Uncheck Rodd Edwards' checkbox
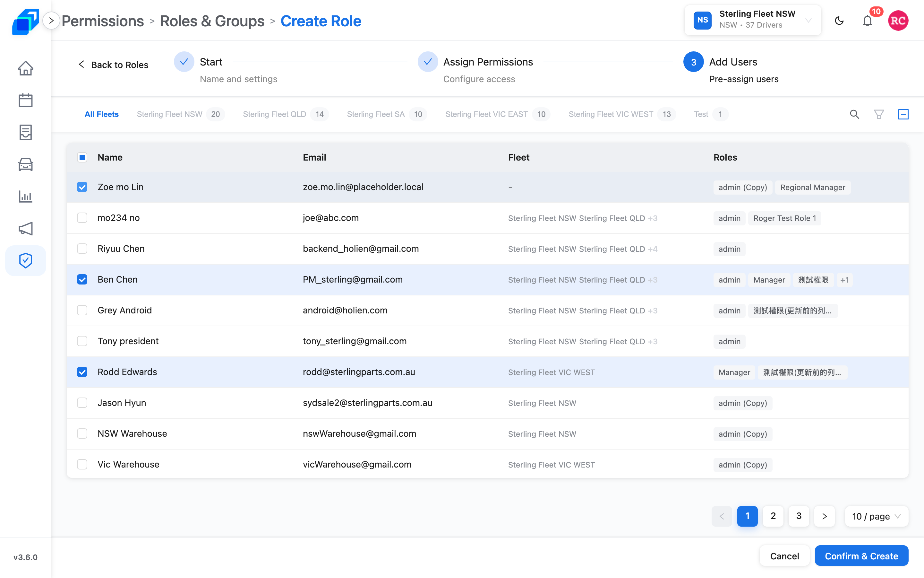 pyautogui.click(x=82, y=372)
